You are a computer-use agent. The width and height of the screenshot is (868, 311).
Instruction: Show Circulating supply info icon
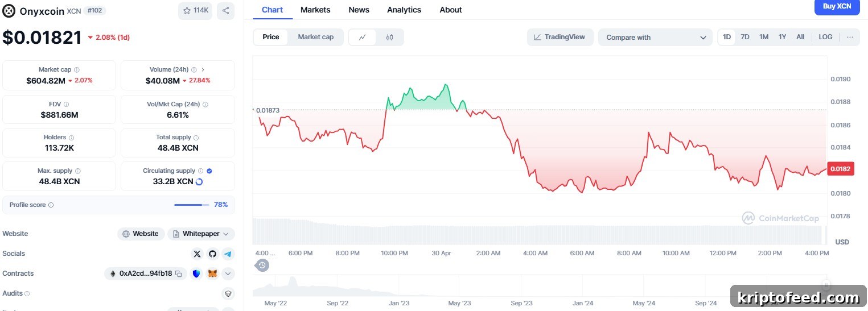[x=200, y=171]
